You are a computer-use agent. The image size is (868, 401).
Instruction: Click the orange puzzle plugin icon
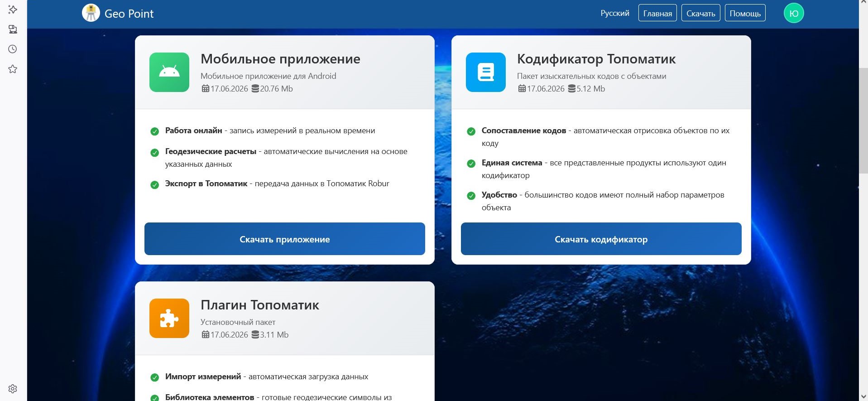(x=169, y=318)
